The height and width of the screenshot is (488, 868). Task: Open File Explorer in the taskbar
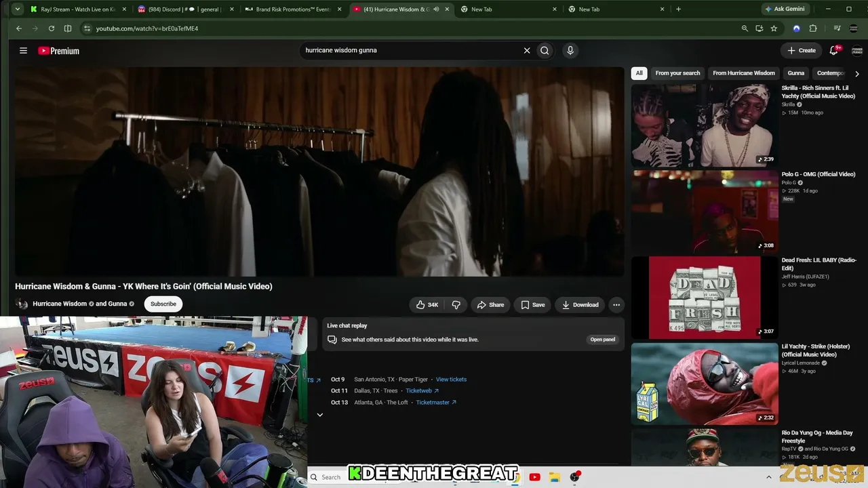[x=554, y=477]
